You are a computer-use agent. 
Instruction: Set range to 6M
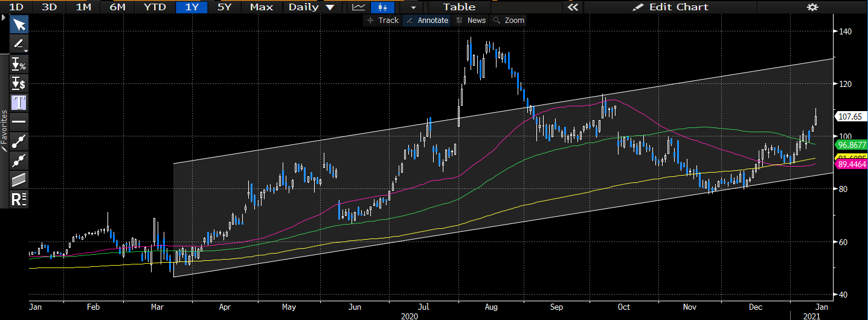[118, 7]
